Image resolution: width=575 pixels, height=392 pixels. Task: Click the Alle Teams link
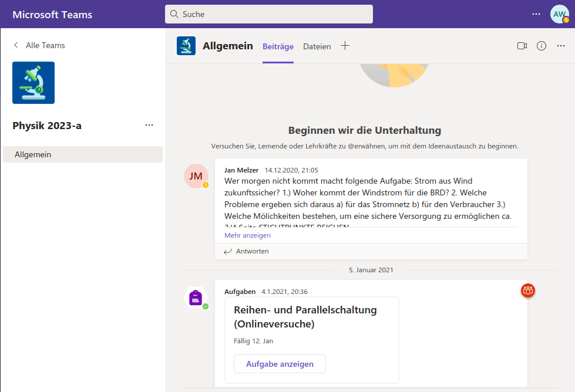coord(45,45)
